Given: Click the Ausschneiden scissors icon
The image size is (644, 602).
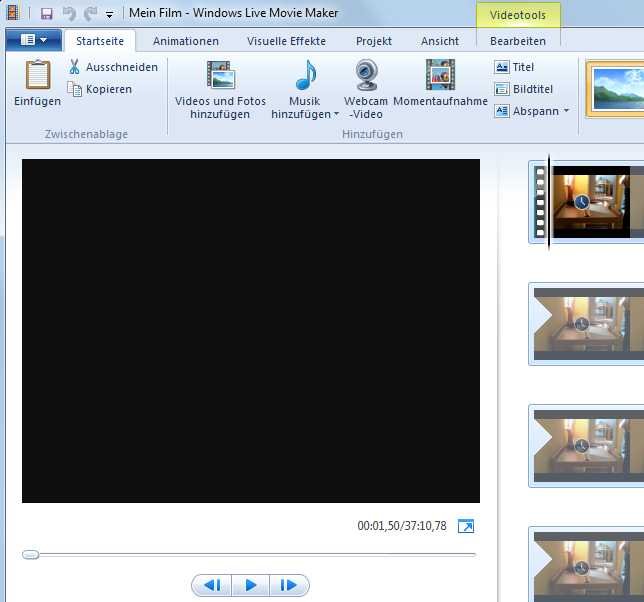Looking at the screenshot, I should click(74, 67).
